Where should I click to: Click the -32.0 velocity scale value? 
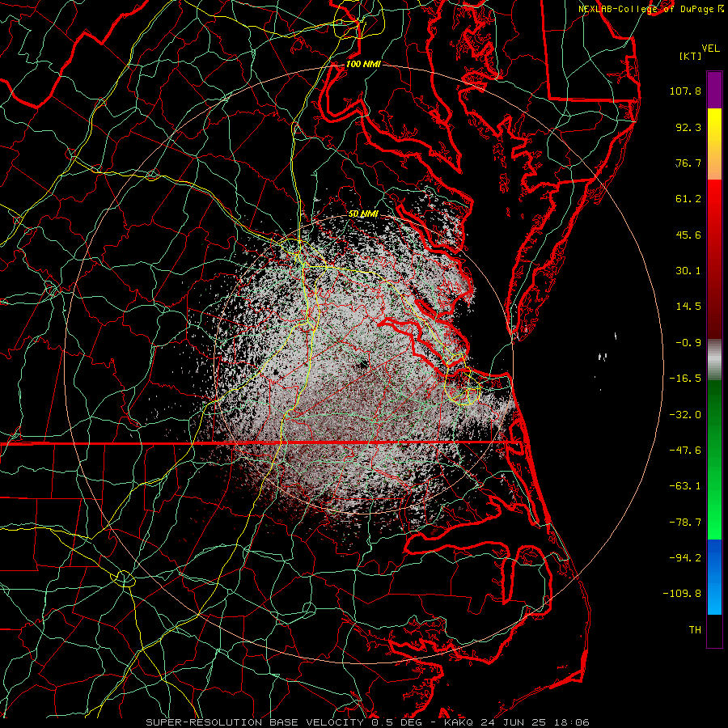[x=685, y=415]
